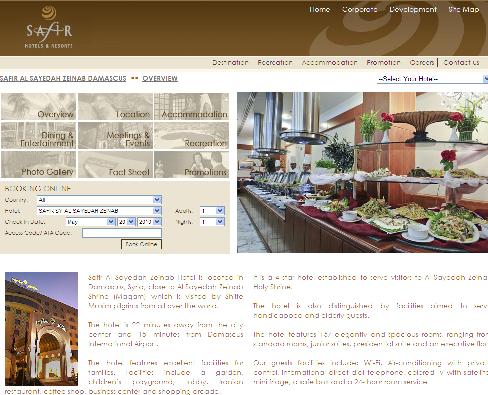This screenshot has height=395, width=488.
Task: Open the Dining & Entertainment tile
Action: pos(39,135)
